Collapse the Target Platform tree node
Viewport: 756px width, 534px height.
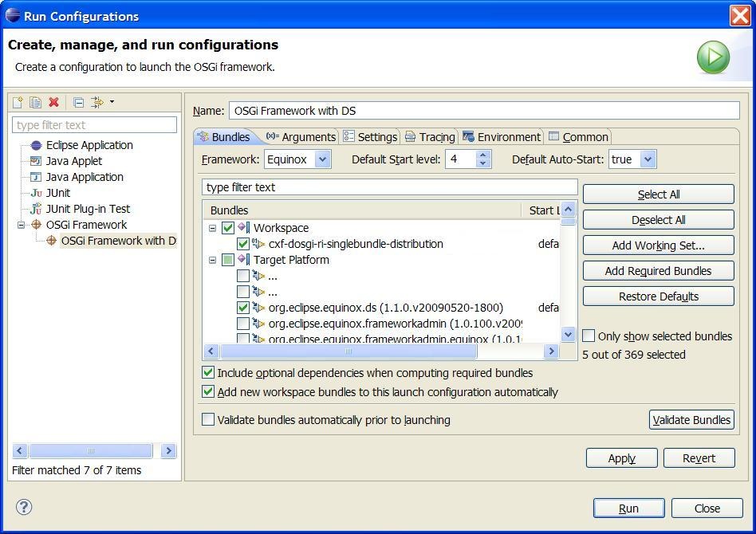[x=213, y=260]
